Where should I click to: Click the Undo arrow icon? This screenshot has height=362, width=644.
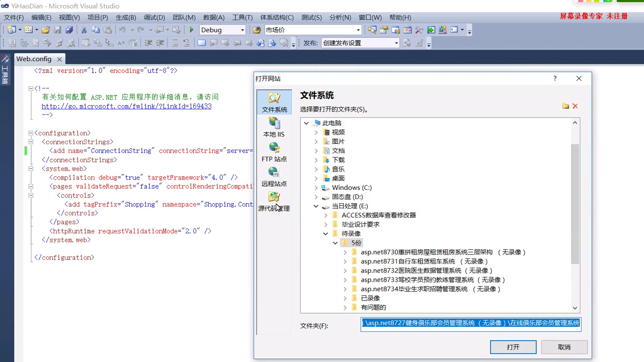point(122,30)
